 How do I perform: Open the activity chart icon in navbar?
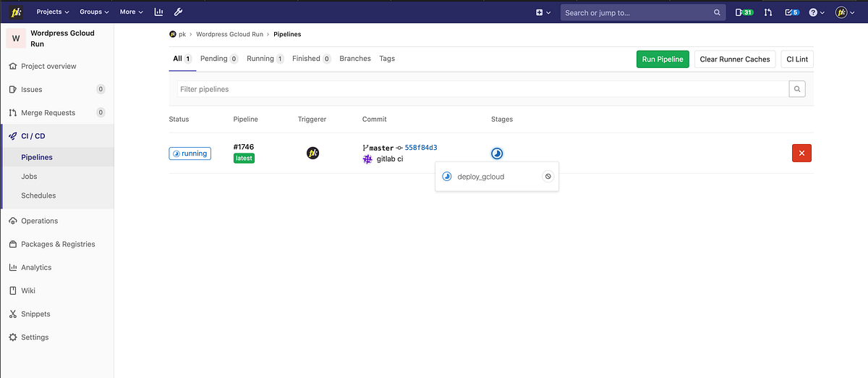click(159, 12)
